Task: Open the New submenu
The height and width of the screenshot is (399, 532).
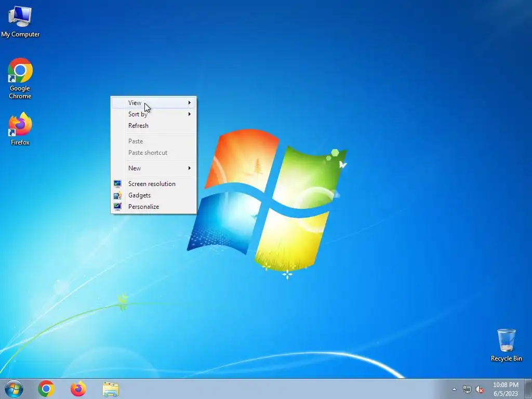Action: [x=154, y=168]
